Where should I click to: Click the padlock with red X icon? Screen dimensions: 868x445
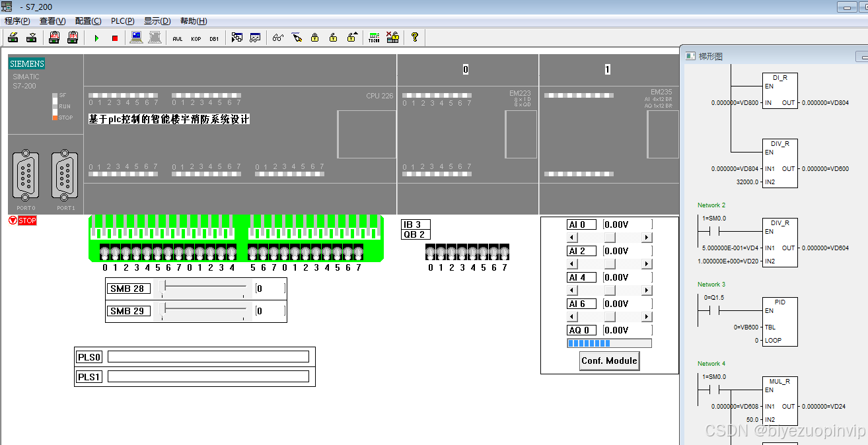coord(393,38)
